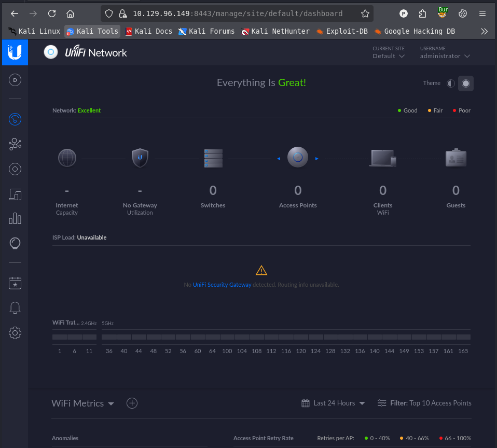Open the site avatar circle labeled D
The width and height of the screenshot is (497, 448).
15,80
